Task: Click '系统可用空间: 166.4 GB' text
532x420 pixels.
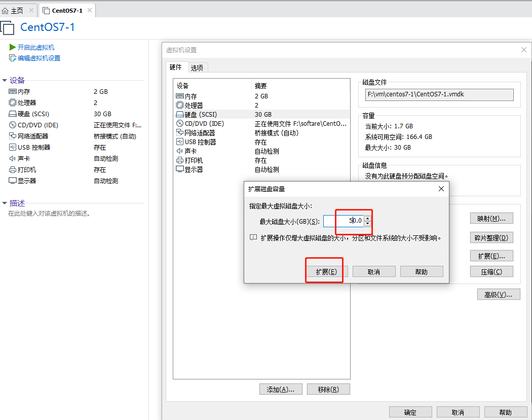Action: pyautogui.click(x=398, y=137)
